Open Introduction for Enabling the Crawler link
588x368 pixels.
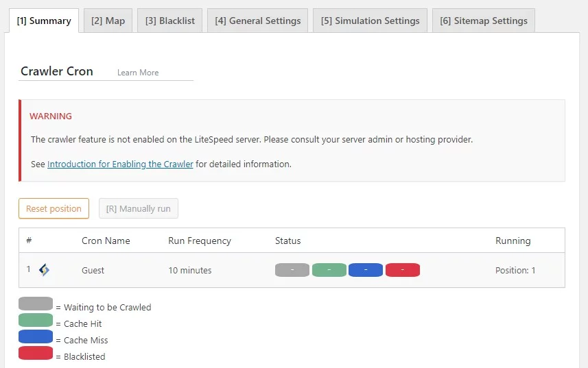point(120,164)
